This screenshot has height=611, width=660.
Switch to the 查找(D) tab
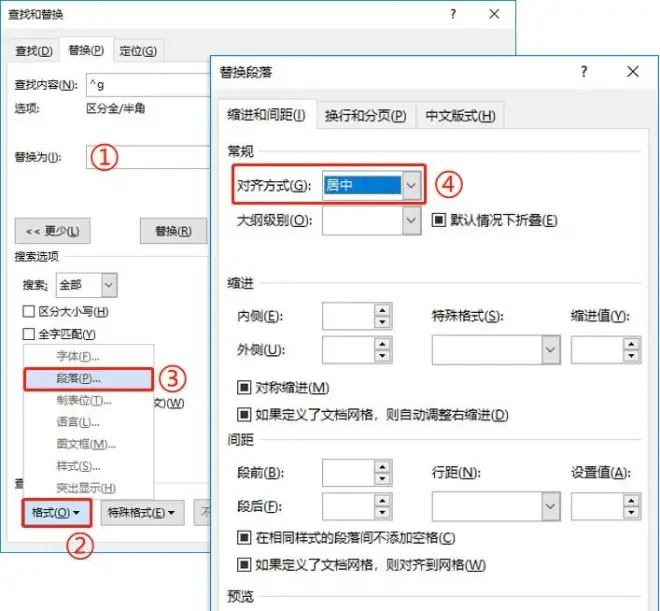click(x=34, y=51)
